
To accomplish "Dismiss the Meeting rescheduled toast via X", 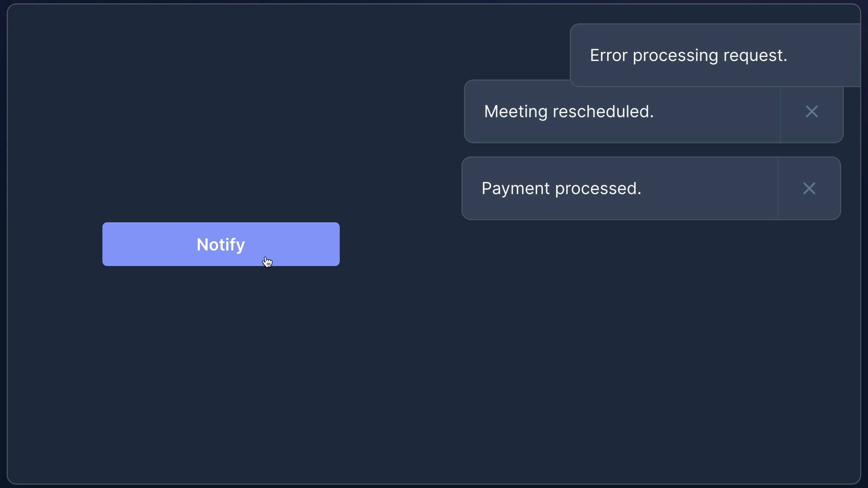I will click(812, 111).
